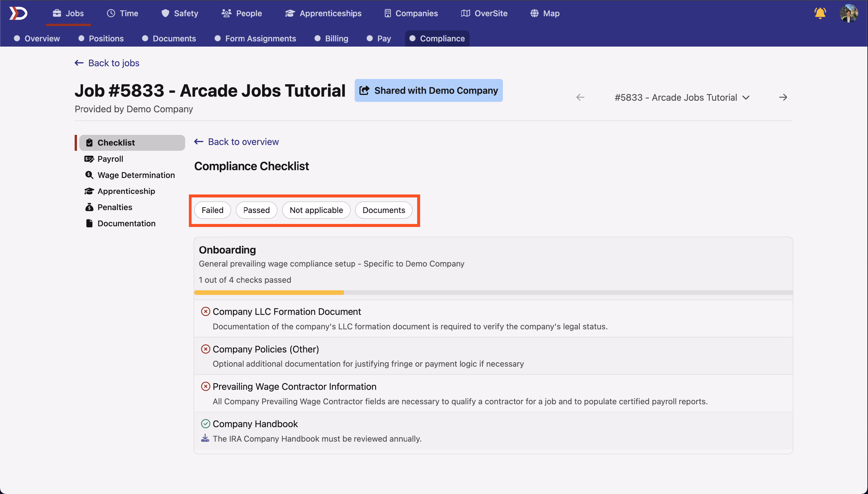Open Company Policies (Other) item

pos(493,356)
